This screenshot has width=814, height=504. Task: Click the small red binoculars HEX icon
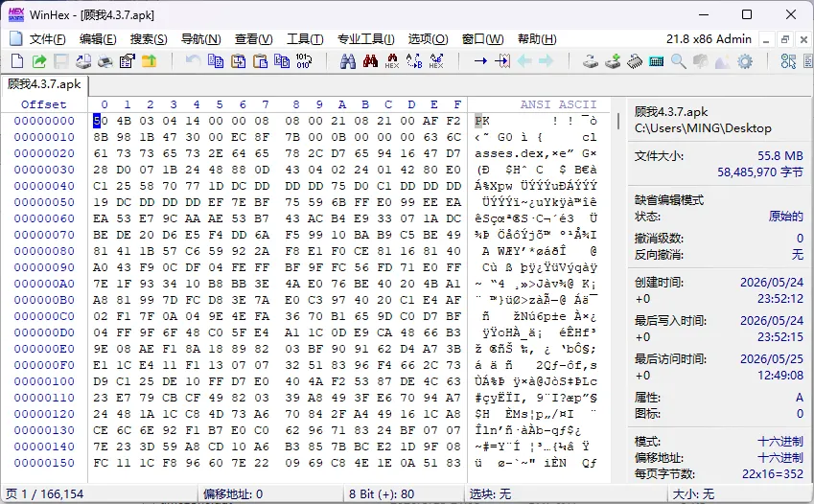click(392, 61)
